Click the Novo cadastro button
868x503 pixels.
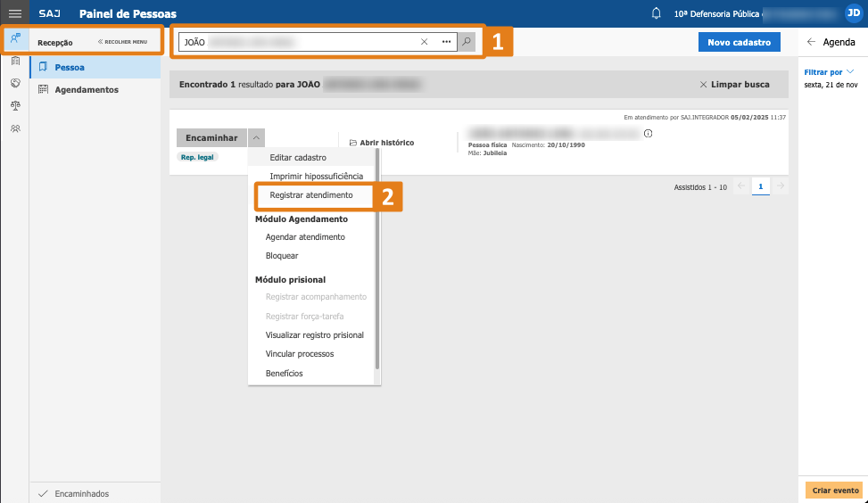pyautogui.click(x=739, y=42)
